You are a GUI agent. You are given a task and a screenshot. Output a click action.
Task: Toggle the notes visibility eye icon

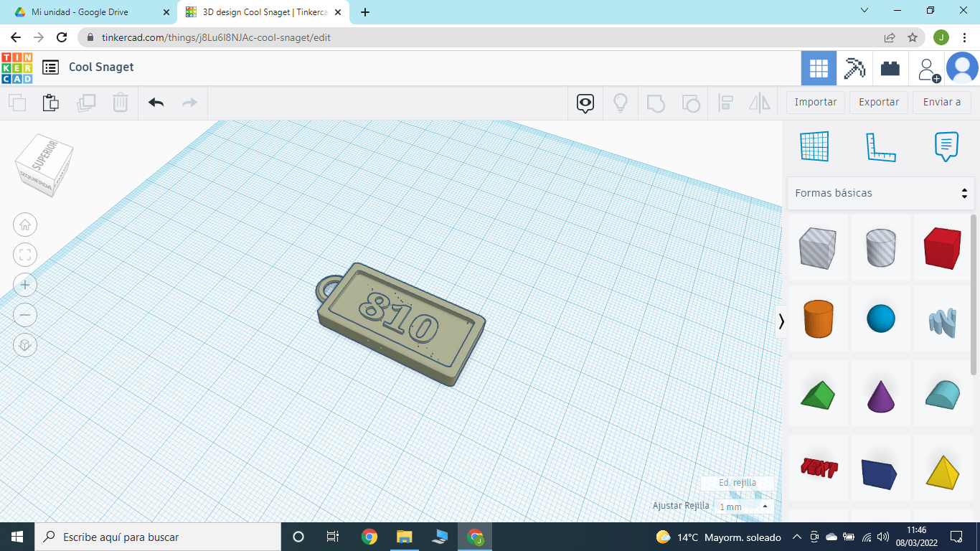(x=585, y=103)
